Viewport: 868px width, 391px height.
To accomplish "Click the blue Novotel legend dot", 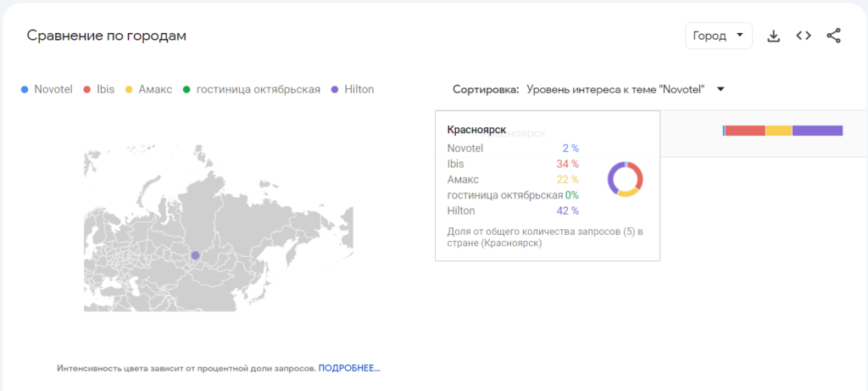I will coord(25,89).
